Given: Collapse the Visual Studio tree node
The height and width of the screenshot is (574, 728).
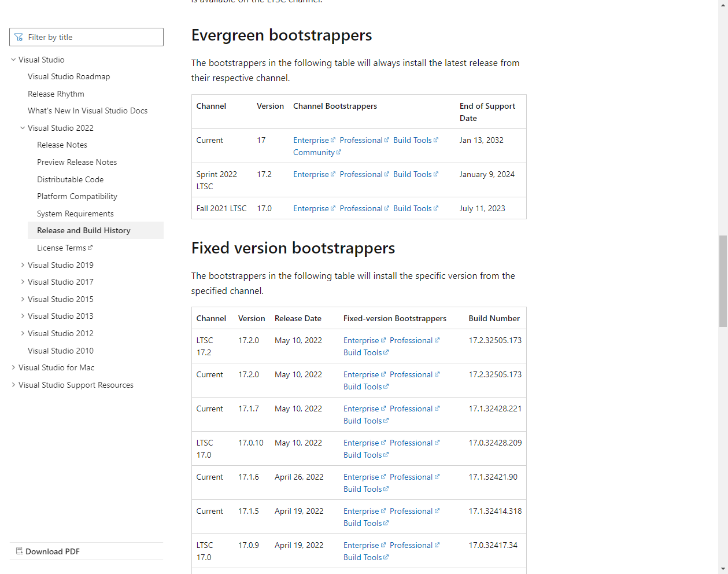Looking at the screenshot, I should [13, 60].
